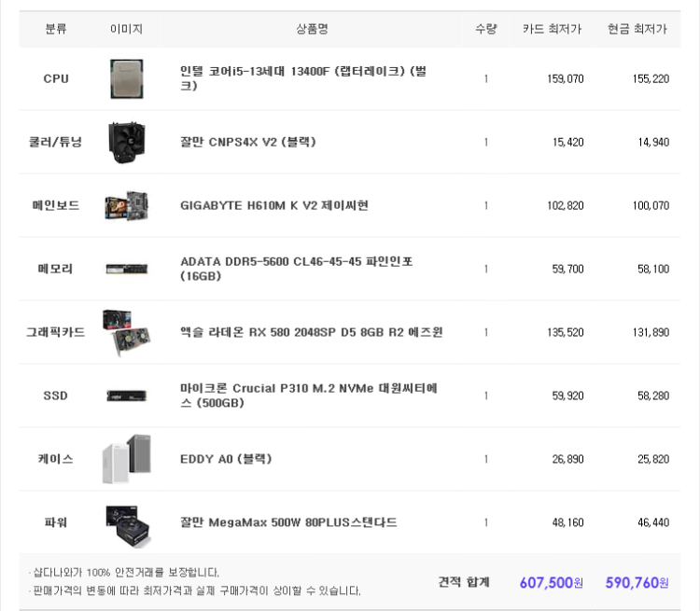The image size is (700, 611).
Task: Open the 액슬 라데온 RX 580 product name
Action: [x=311, y=332]
